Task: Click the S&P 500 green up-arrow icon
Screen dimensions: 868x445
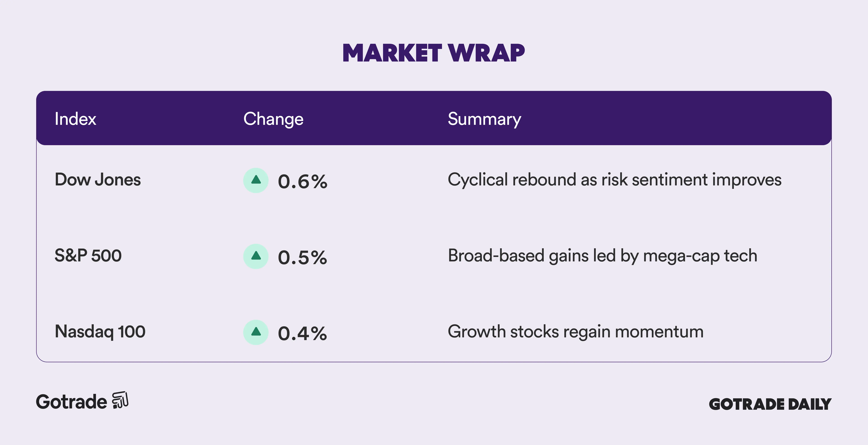Action: point(256,256)
